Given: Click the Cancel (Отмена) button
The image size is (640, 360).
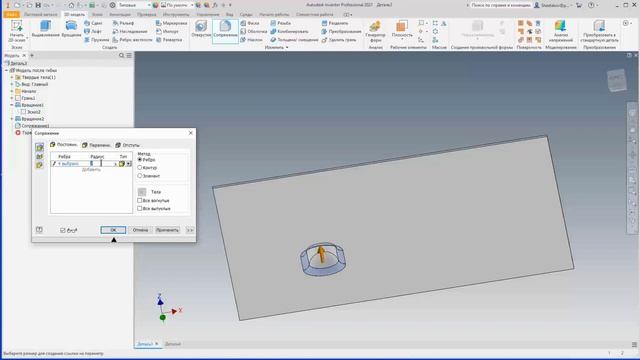Looking at the screenshot, I should (140, 230).
